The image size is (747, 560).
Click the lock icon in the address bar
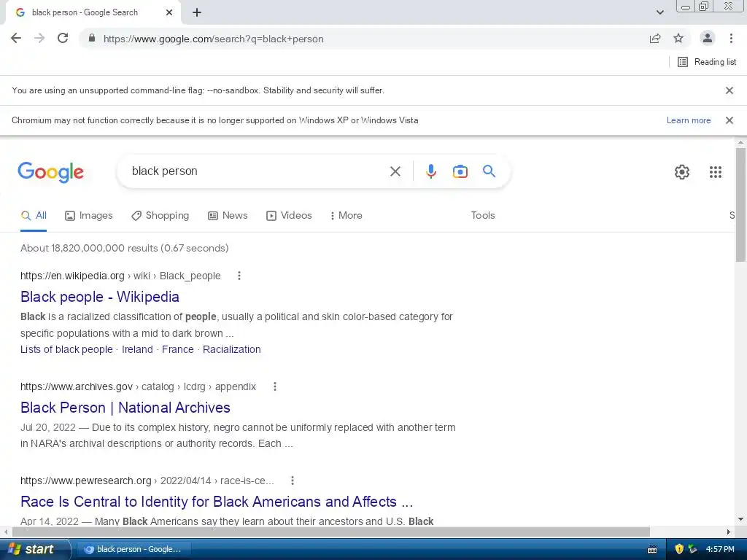(x=92, y=39)
